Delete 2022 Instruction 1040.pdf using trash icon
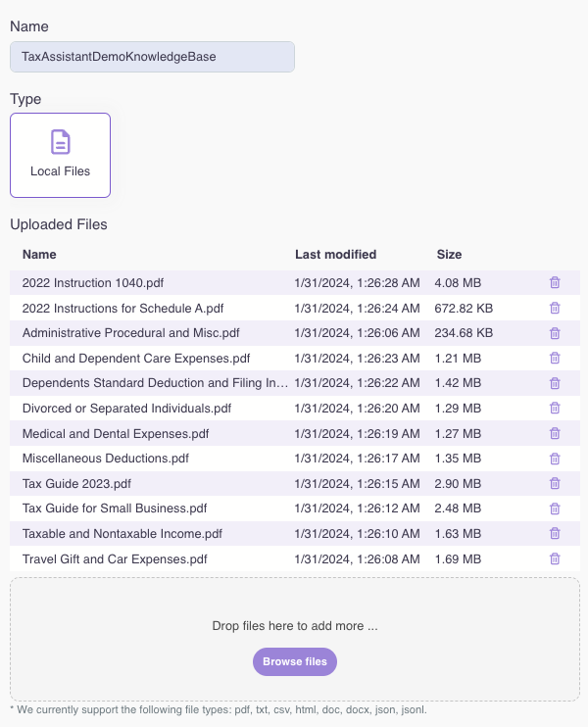 555,283
